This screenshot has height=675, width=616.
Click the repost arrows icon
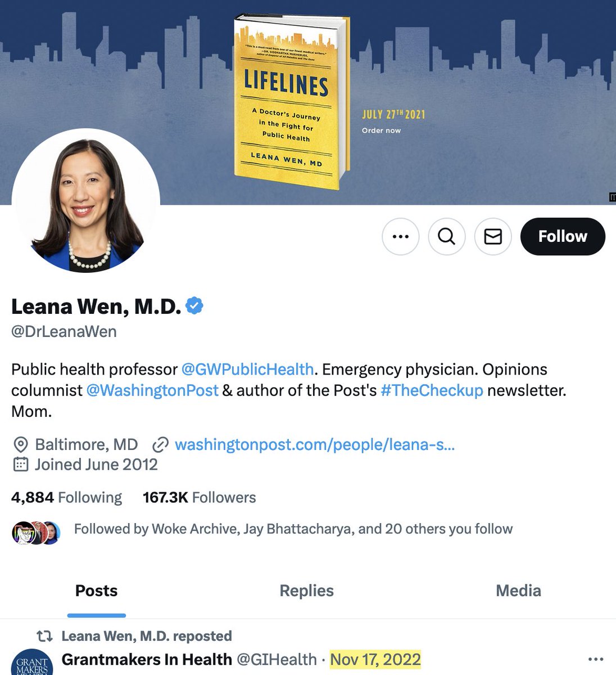tap(44, 636)
